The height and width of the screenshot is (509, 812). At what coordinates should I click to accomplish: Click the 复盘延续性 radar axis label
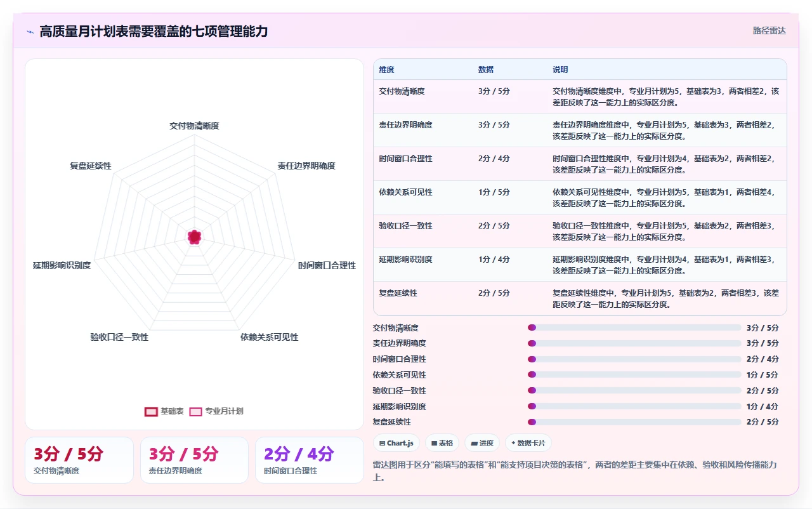91,166
